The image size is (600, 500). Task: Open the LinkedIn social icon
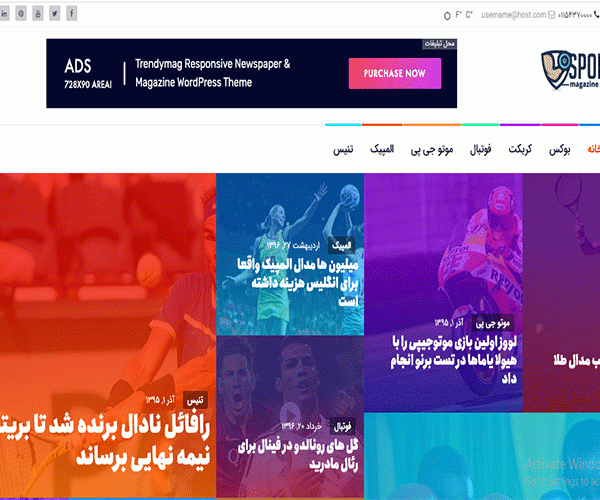[x=4, y=14]
